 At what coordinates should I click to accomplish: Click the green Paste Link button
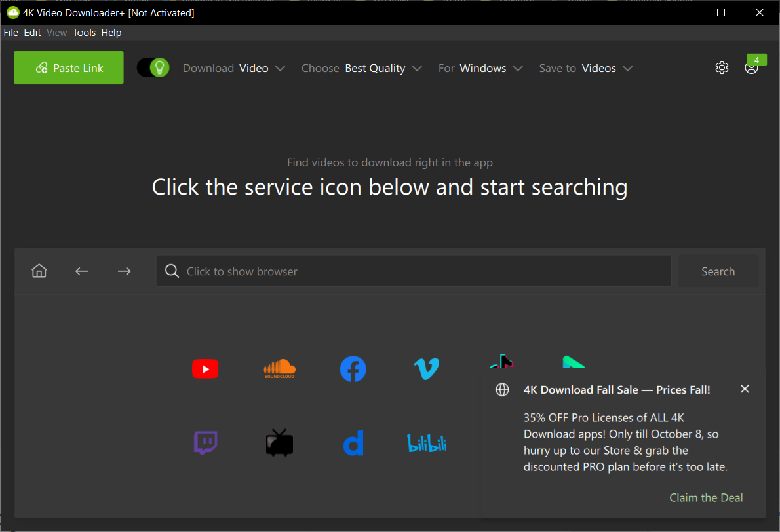[x=69, y=67]
